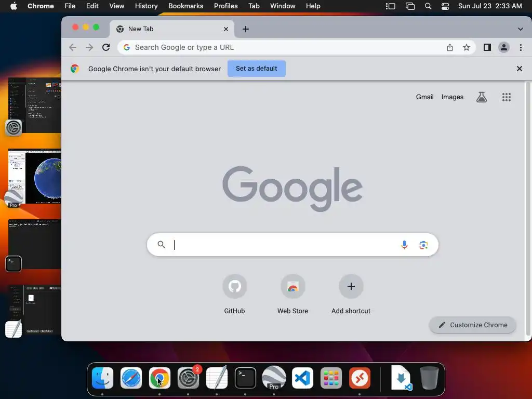The image size is (532, 399).
Task: Open Chrome's side panel
Action: pyautogui.click(x=487, y=47)
